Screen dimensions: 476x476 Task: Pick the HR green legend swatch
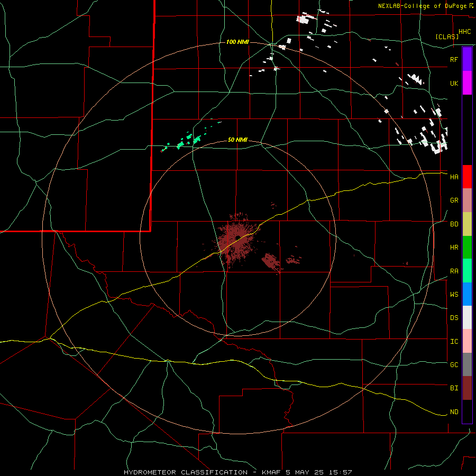(x=467, y=247)
